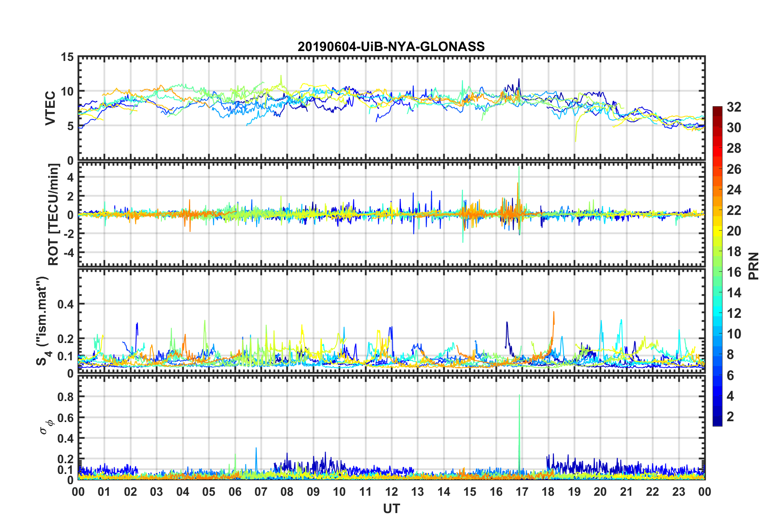Screen dimensions: 783x532
Task: Click VTEC axis tick label 5
Action: pos(70,126)
